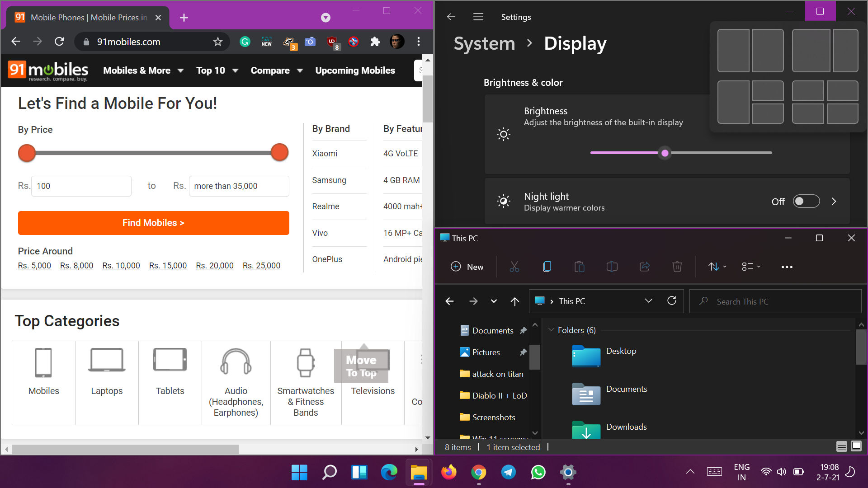Click the Search This PC field
868x488 pixels.
(x=775, y=301)
